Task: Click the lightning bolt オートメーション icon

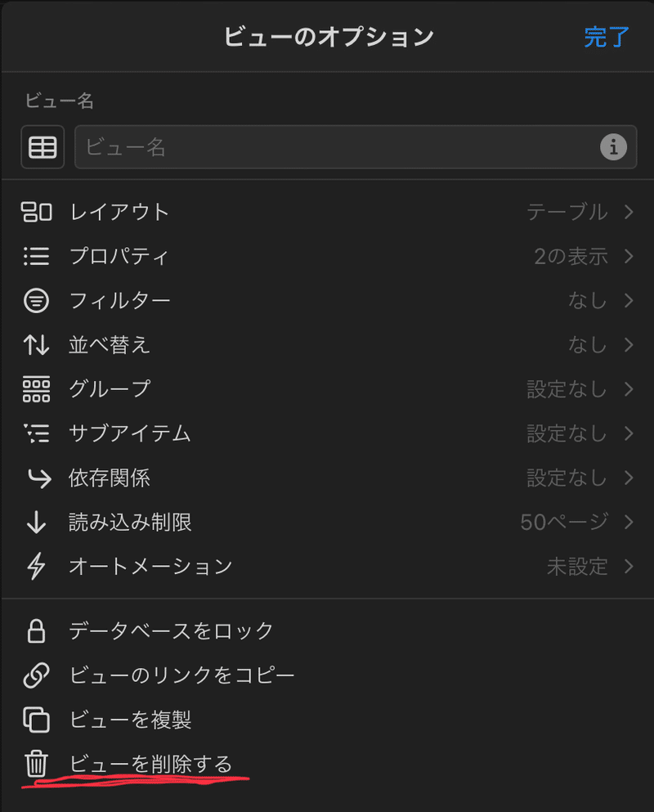Action: (x=36, y=566)
